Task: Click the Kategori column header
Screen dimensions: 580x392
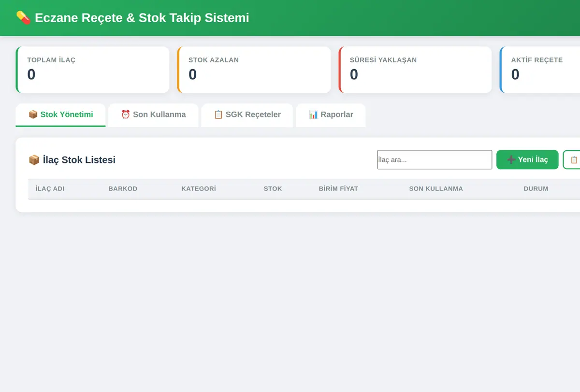Action: click(x=199, y=189)
